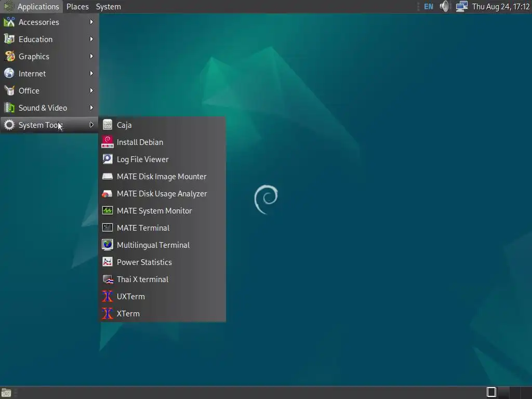The width and height of the screenshot is (532, 399).
Task: Expand the Sound & Video submenu arrow
Action: click(x=91, y=108)
